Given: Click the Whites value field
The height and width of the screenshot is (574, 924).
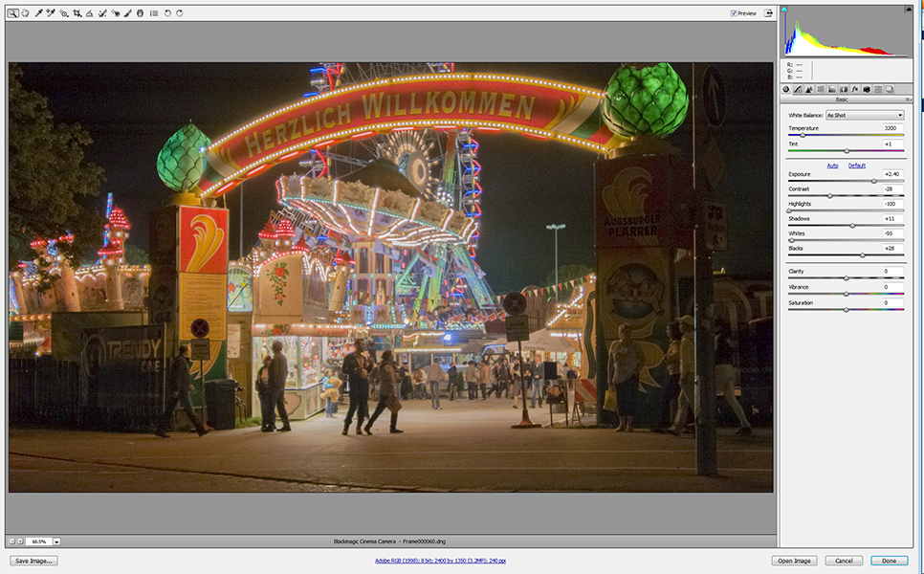Looking at the screenshot, I should click(892, 233).
